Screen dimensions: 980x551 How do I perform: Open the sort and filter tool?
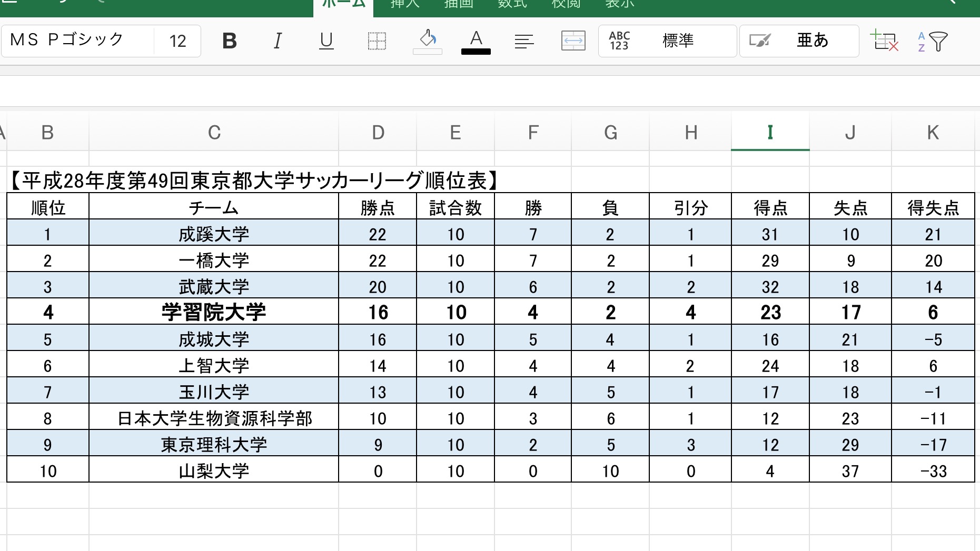[x=933, y=41]
